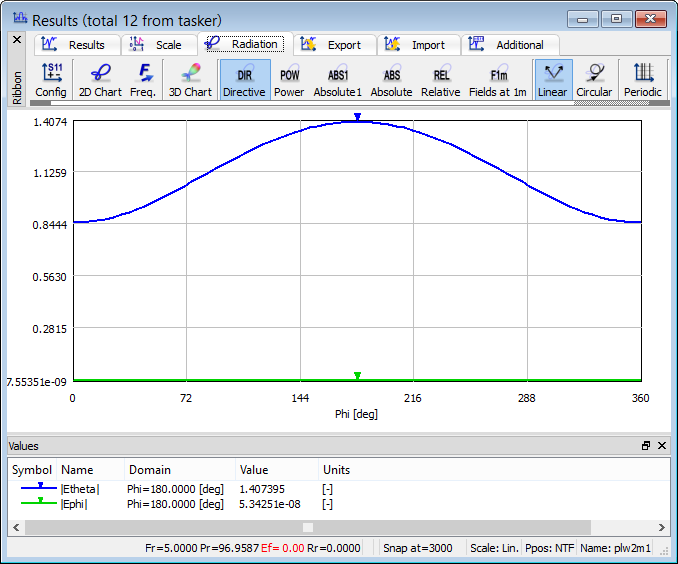Click the green Ephi marker at the chart bottom
The width and height of the screenshot is (678, 564).
tap(357, 375)
